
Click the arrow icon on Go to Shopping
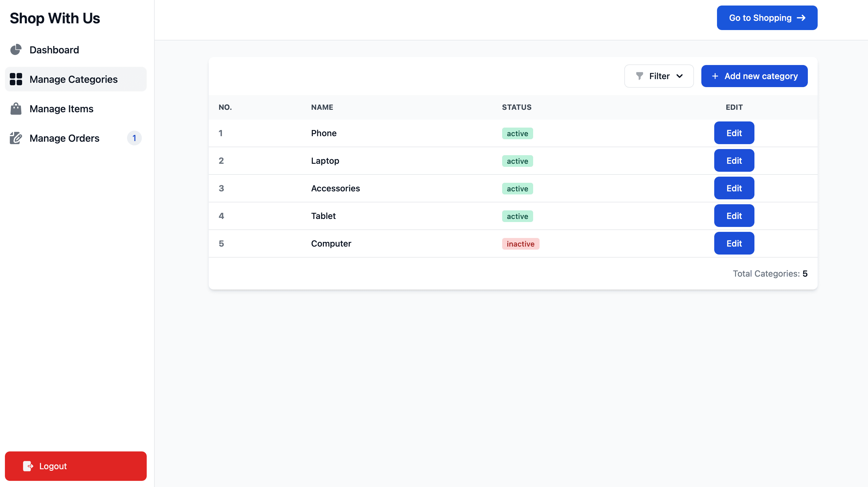click(x=801, y=18)
